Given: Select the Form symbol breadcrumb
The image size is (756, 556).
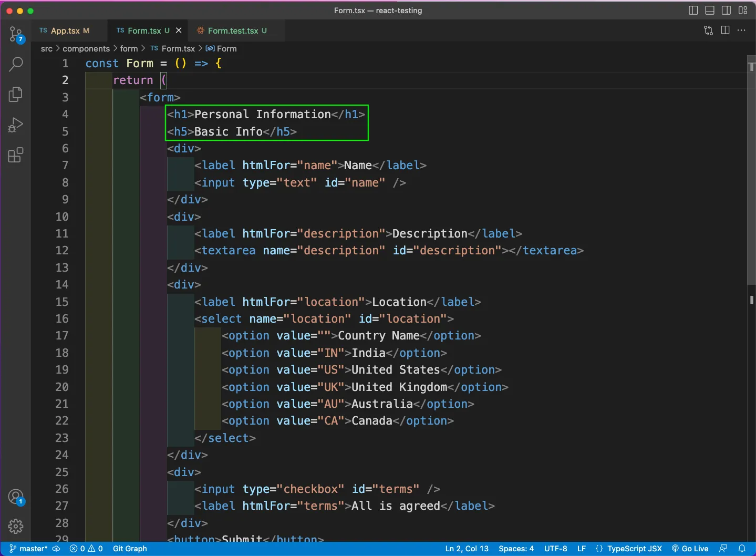Looking at the screenshot, I should [x=221, y=48].
